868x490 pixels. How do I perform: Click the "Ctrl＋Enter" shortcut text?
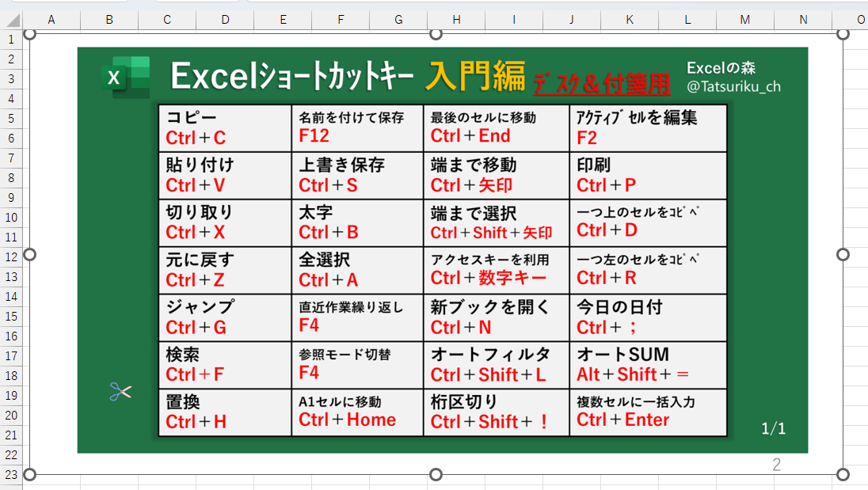coord(623,420)
